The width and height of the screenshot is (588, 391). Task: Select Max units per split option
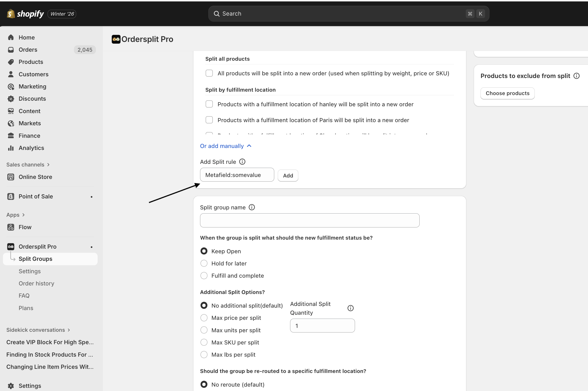click(x=204, y=330)
